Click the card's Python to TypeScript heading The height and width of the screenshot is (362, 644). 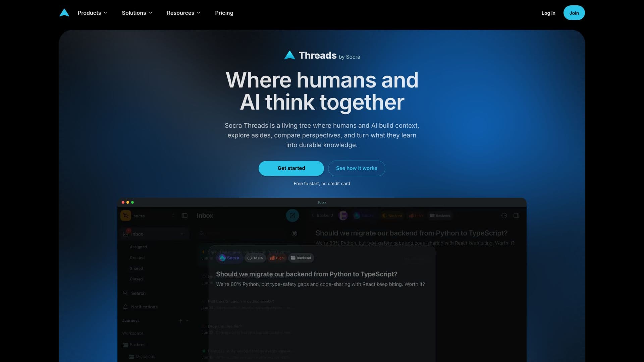click(307, 274)
